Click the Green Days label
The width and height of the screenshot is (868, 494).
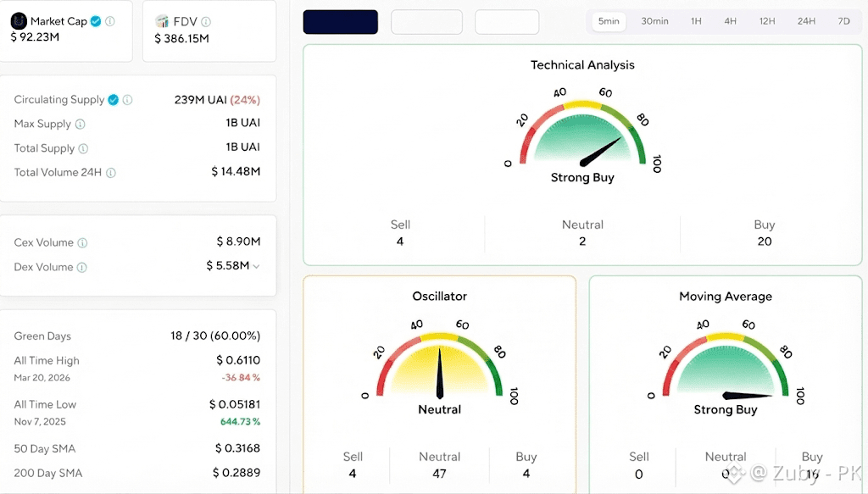click(x=42, y=336)
